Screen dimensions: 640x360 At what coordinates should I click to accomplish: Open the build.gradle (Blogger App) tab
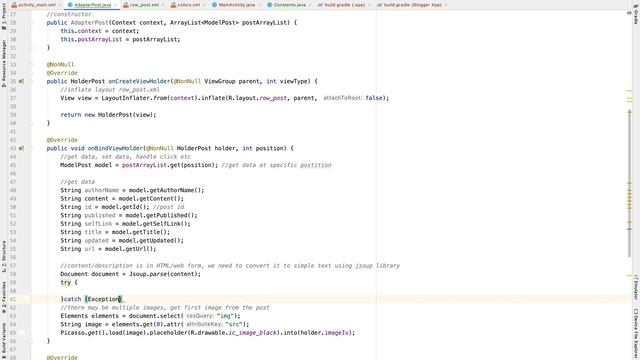[412, 5]
